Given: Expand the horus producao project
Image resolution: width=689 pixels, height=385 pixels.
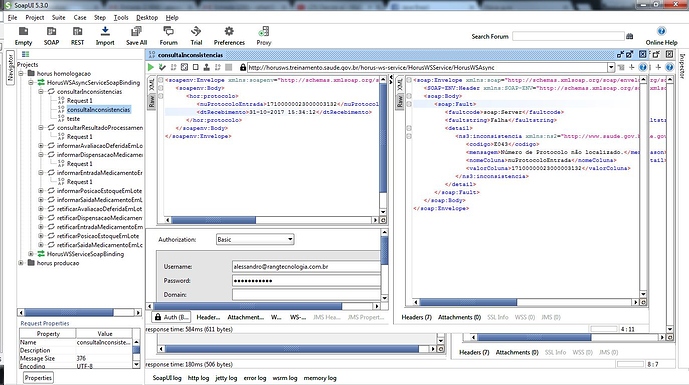Looking at the screenshot, I should click(x=21, y=263).
